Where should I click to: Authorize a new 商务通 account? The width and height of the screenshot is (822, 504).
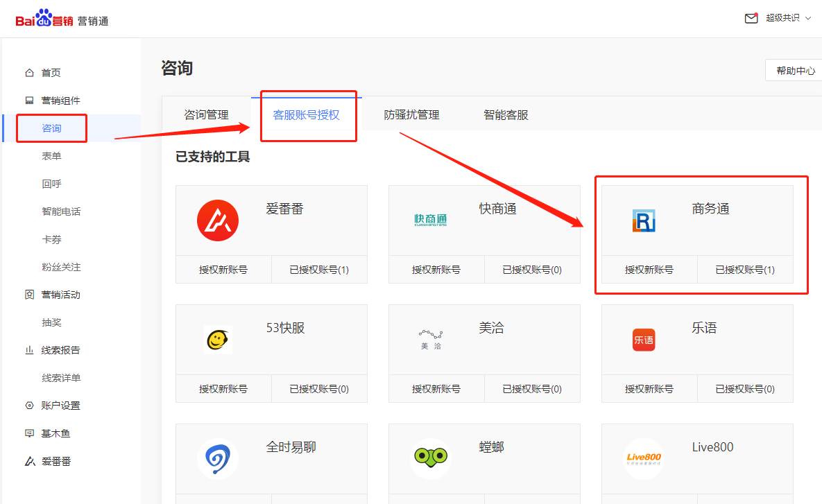coord(649,270)
